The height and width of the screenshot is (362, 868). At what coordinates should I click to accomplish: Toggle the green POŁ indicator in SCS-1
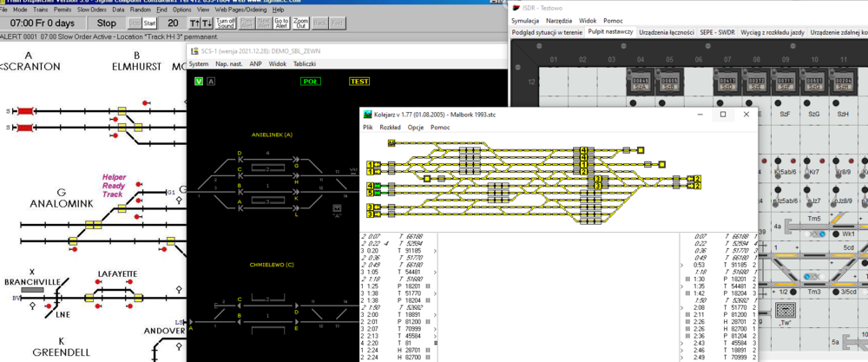coord(310,82)
